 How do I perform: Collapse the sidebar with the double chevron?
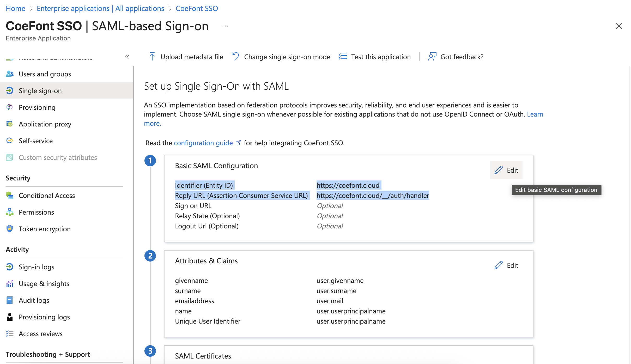[127, 57]
